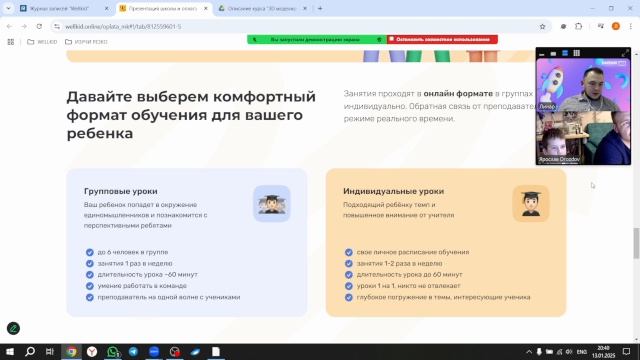The height and width of the screenshot is (360, 640).
Task: Open the apps grid in bookmarks bar
Action: [11, 42]
